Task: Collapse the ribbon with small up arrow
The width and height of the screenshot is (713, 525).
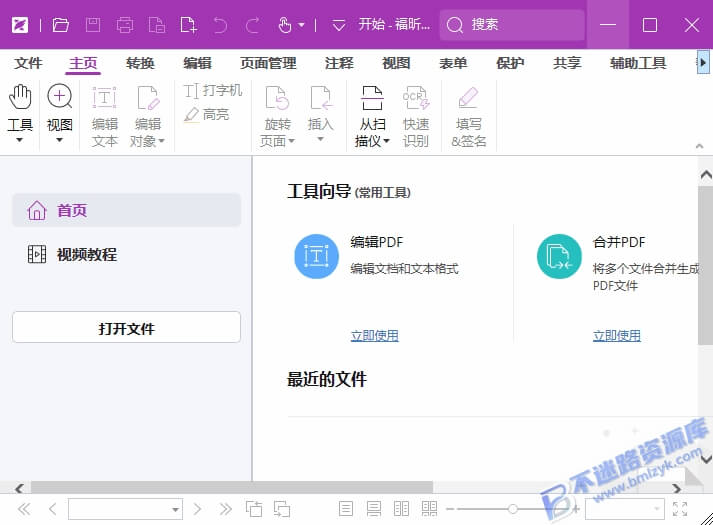Action: 699,146
